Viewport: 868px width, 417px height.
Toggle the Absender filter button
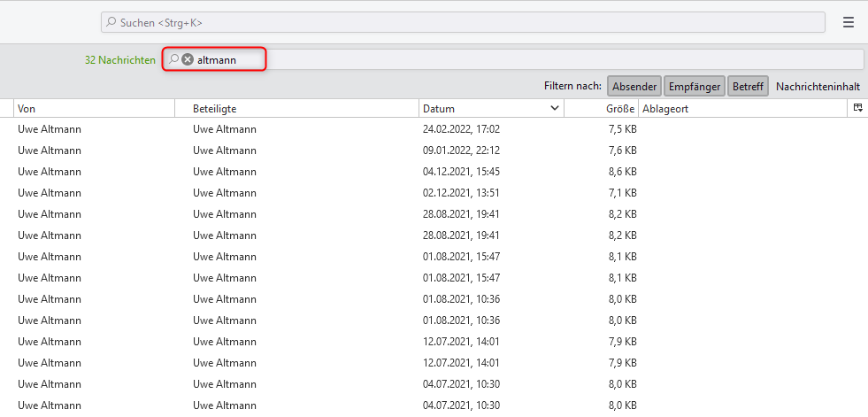pos(634,87)
